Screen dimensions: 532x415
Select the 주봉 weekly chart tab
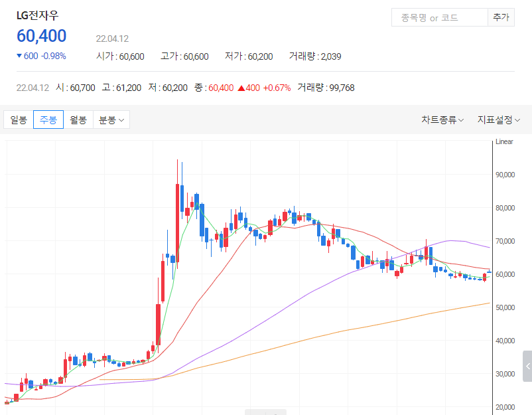48,120
